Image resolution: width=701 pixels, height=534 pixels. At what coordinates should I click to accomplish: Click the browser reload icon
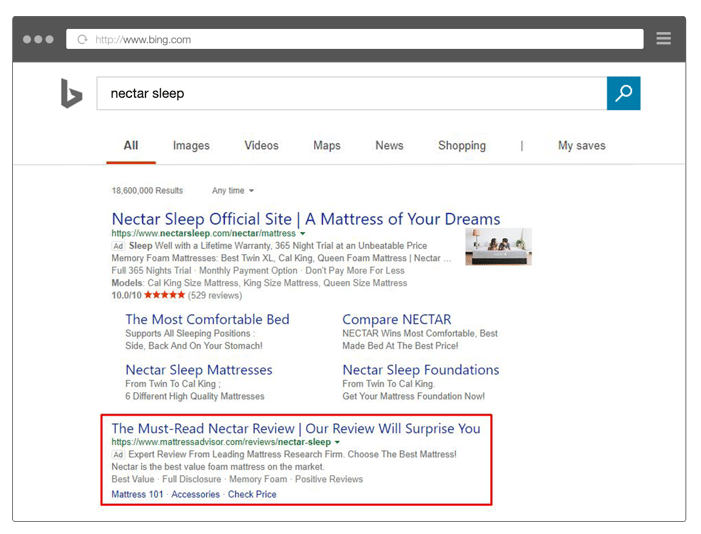(82, 39)
